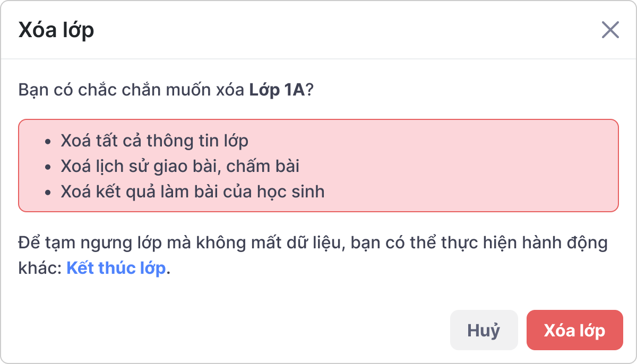Click bullet dot before Xoá kết quả
This screenshot has width=637, height=364.
click(48, 193)
